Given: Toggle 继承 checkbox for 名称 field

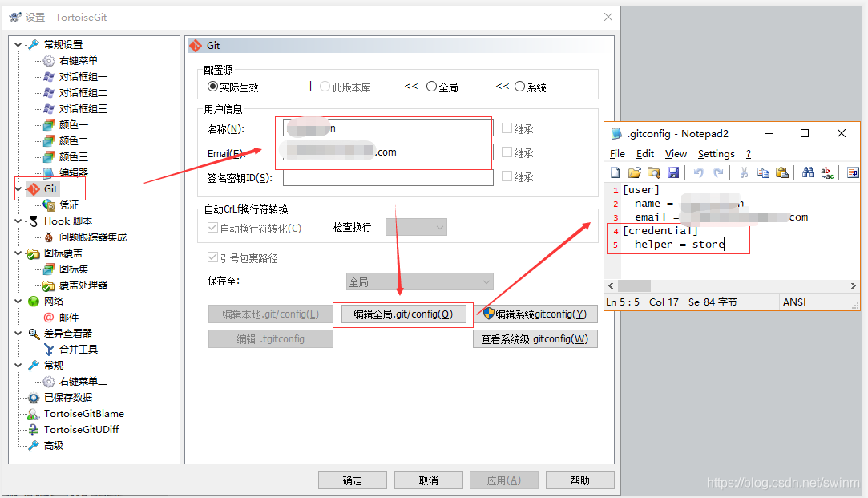Looking at the screenshot, I should (x=507, y=128).
